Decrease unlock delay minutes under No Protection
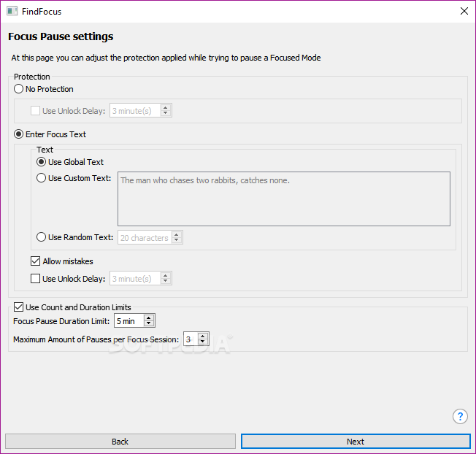 click(x=166, y=114)
